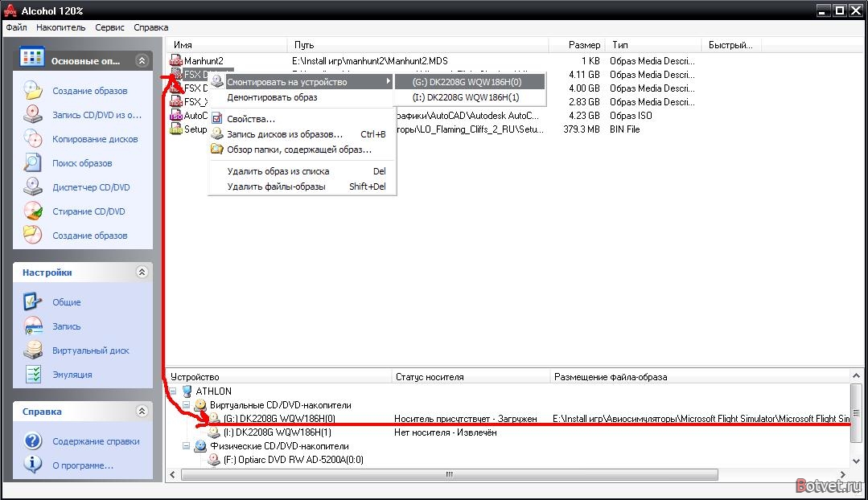Image resolution: width=868 pixels, height=500 pixels.
Task: Open the Сервис menu
Action: tap(109, 27)
